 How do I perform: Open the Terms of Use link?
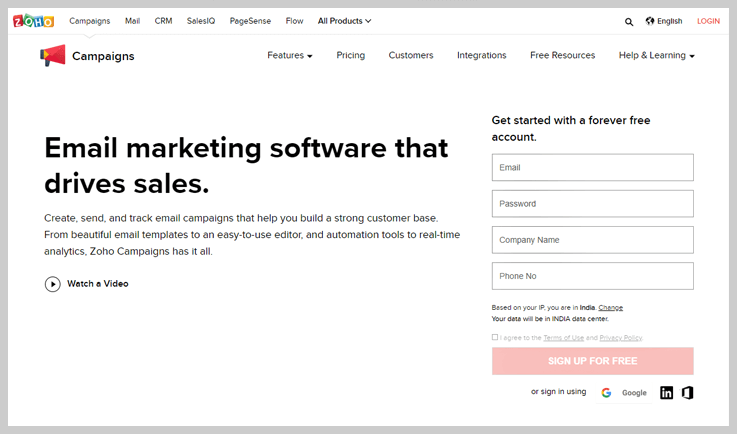(563, 338)
